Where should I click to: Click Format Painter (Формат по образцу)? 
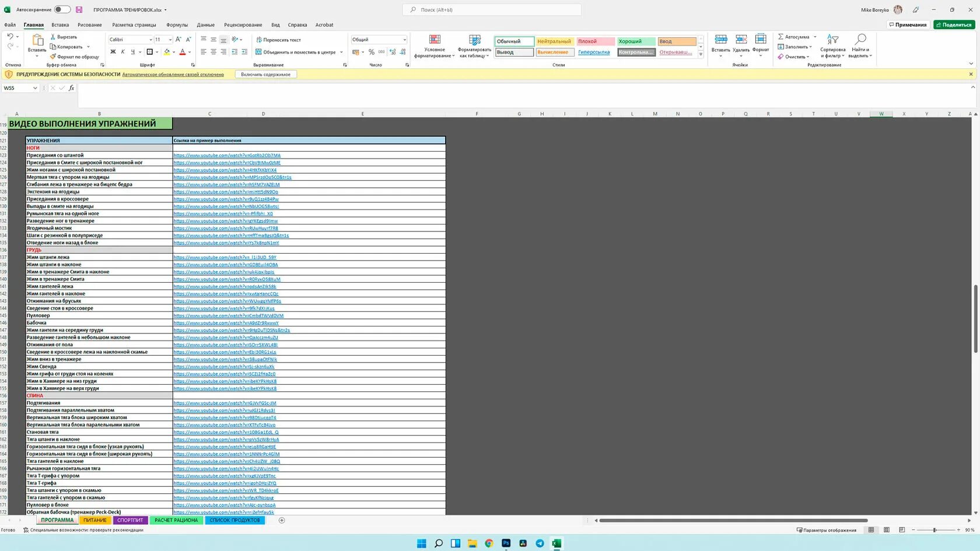pos(75,57)
